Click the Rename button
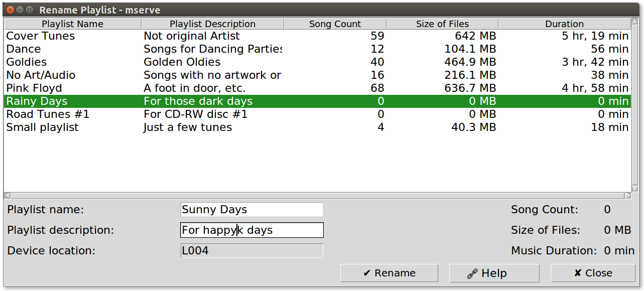 (389, 273)
